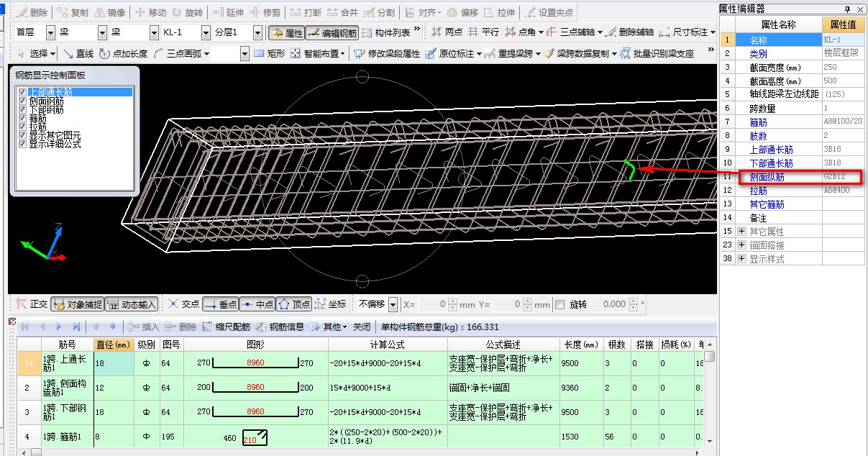Viewport: 868px width, 456px height.
Task: Click 关闭 in rebar toolbar
Action: pyautogui.click(x=361, y=327)
